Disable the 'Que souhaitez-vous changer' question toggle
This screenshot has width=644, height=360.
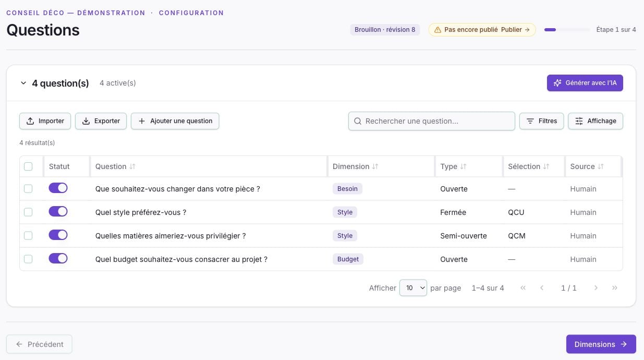[x=58, y=188]
